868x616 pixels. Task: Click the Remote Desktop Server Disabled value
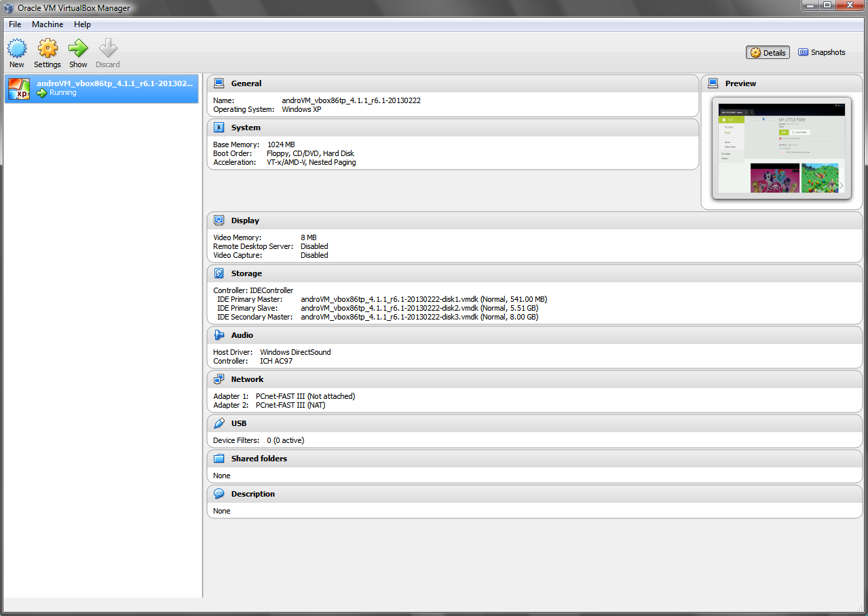(314, 246)
